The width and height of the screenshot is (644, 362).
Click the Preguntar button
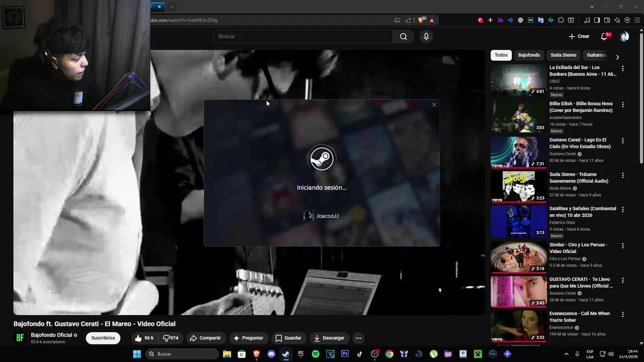(x=248, y=338)
